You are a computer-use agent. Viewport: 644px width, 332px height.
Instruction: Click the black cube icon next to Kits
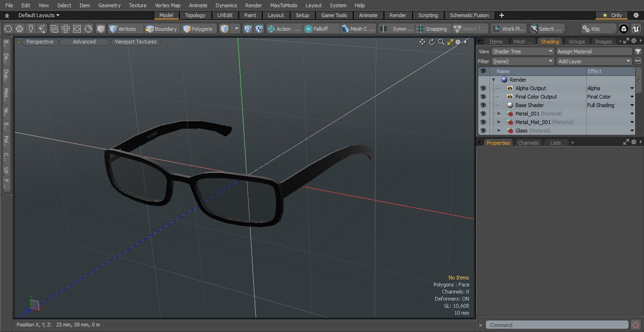coord(624,29)
